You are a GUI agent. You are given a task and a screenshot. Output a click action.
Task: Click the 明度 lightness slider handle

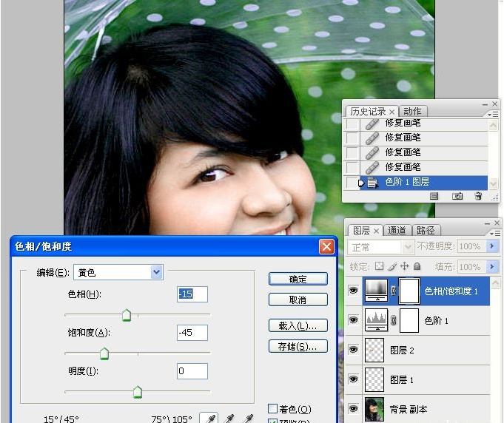[138, 392]
